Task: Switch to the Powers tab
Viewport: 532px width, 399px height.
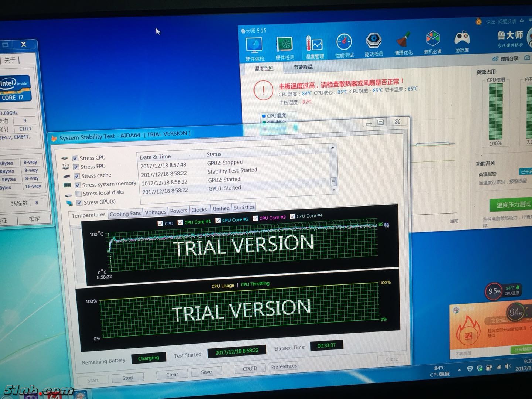Action: [x=178, y=211]
